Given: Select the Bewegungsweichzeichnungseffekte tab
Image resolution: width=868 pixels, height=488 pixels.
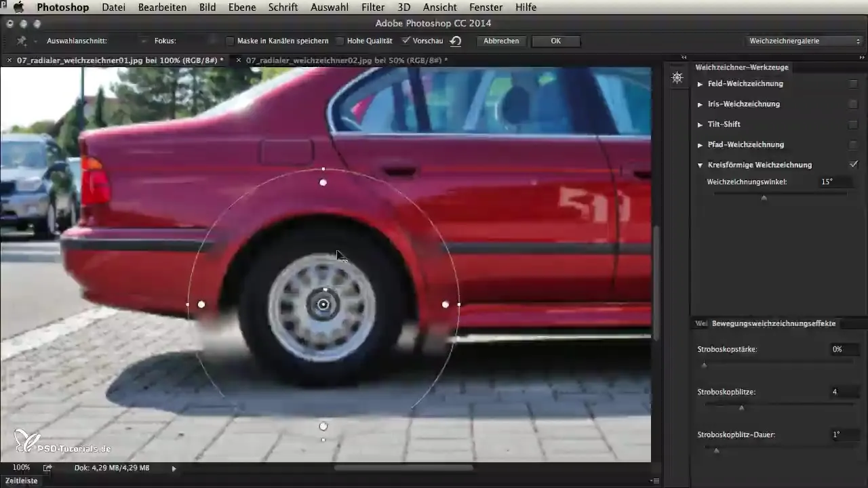Looking at the screenshot, I should [x=774, y=323].
